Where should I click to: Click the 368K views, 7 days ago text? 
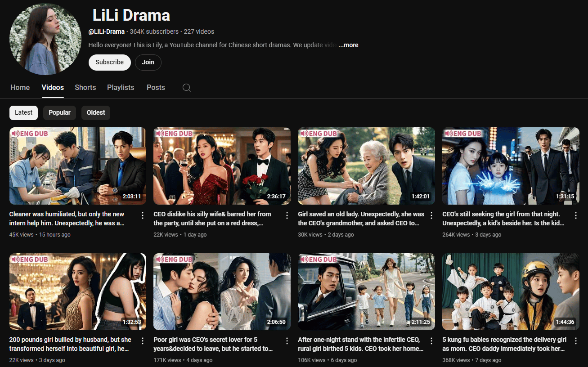pyautogui.click(x=472, y=360)
